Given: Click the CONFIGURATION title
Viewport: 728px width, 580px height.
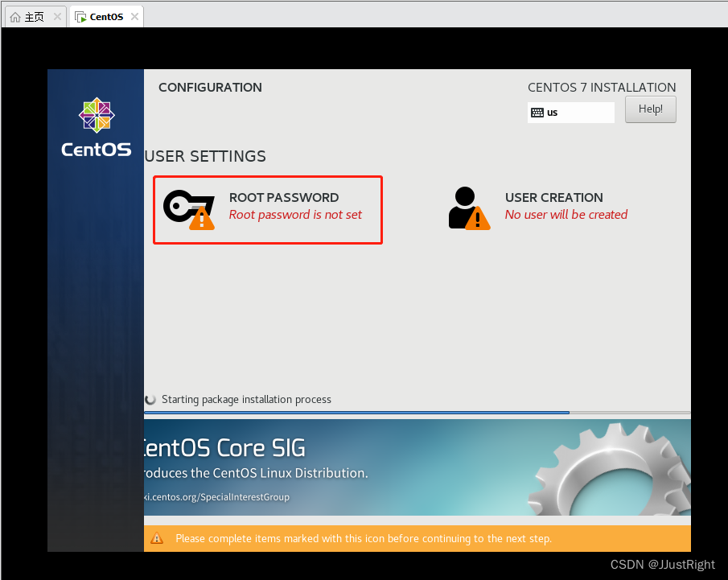Looking at the screenshot, I should (x=210, y=88).
